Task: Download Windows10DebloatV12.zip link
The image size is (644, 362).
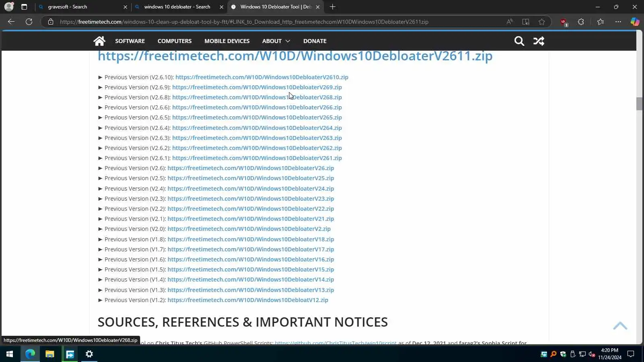Action: click(x=248, y=300)
